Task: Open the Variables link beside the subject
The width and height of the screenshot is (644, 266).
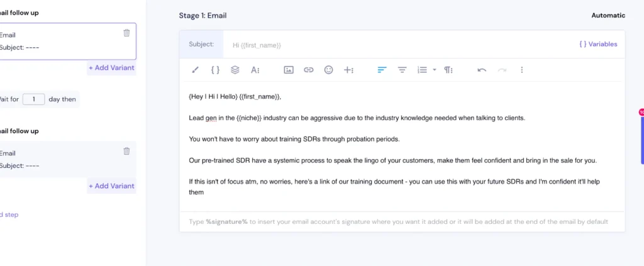Action: 598,45
